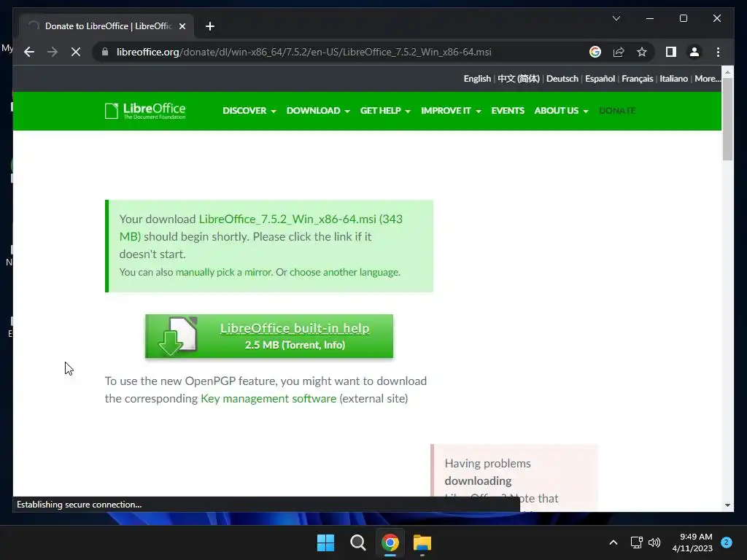Open Chrome three-dot menu
Viewport: 747px width, 560px height.
718,52
